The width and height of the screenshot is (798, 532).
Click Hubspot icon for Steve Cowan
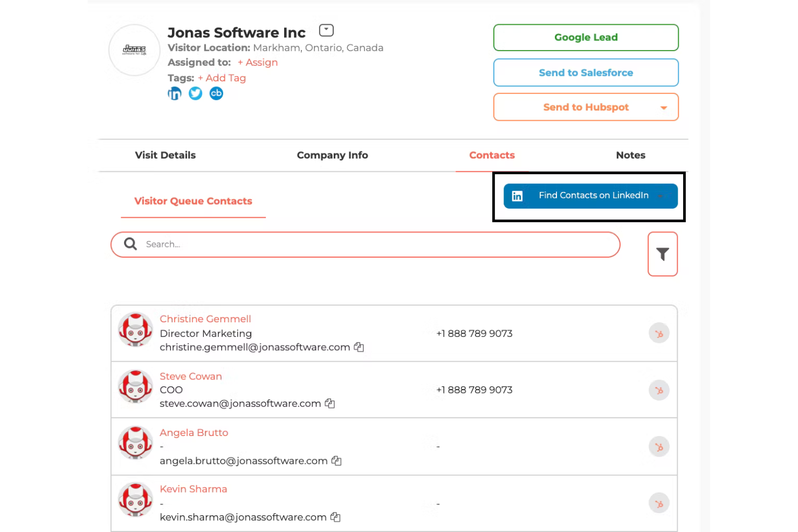659,390
